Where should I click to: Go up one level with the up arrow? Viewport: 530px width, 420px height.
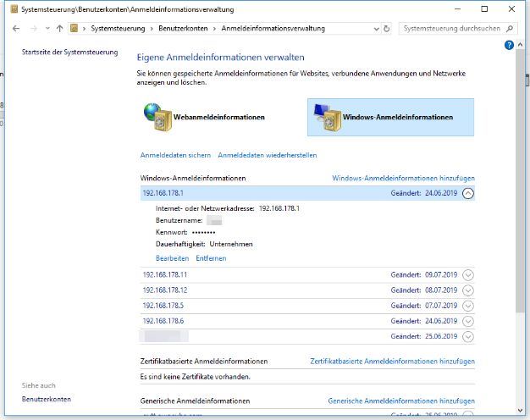(60, 29)
